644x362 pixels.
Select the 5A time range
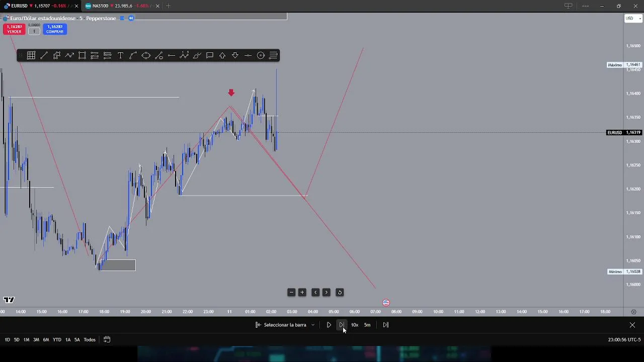click(x=77, y=340)
